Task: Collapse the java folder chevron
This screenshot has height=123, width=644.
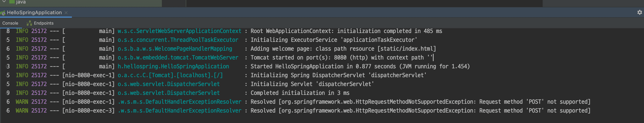Action: click(x=4, y=2)
